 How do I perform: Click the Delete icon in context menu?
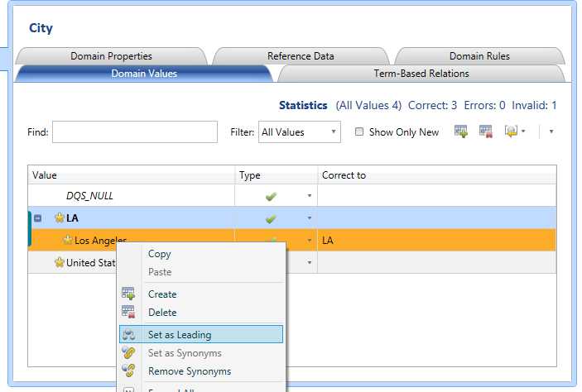(128, 312)
